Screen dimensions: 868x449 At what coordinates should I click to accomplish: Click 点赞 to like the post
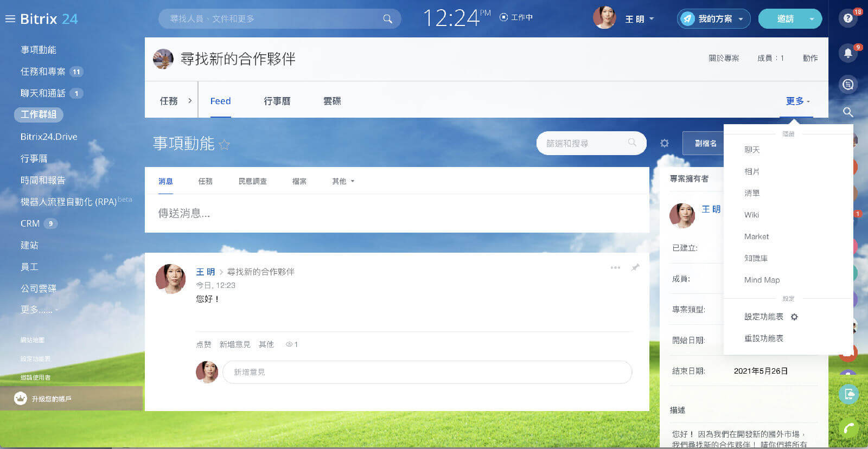(x=203, y=344)
